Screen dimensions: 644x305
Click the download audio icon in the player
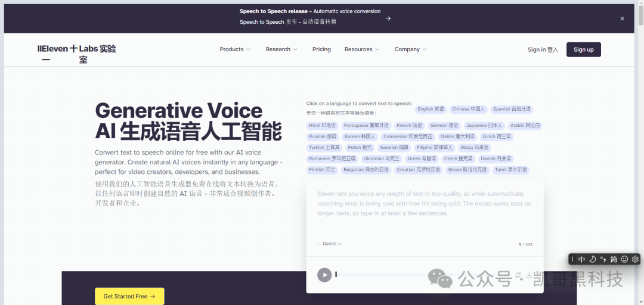pos(529,275)
